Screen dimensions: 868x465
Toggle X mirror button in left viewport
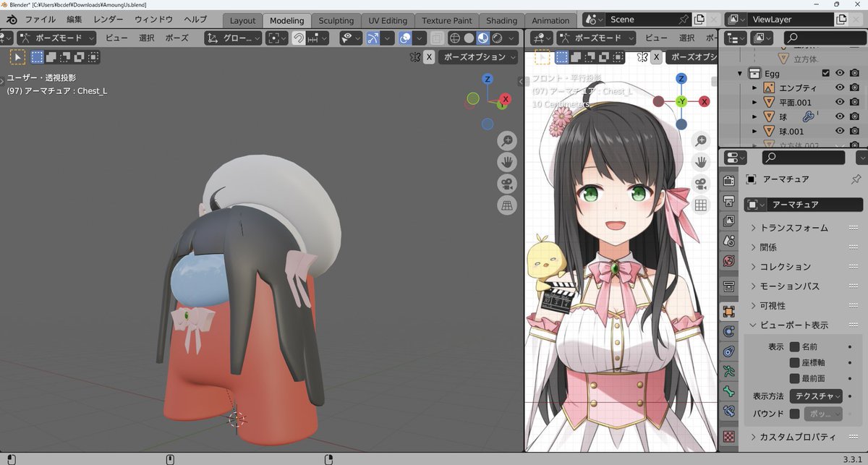429,56
